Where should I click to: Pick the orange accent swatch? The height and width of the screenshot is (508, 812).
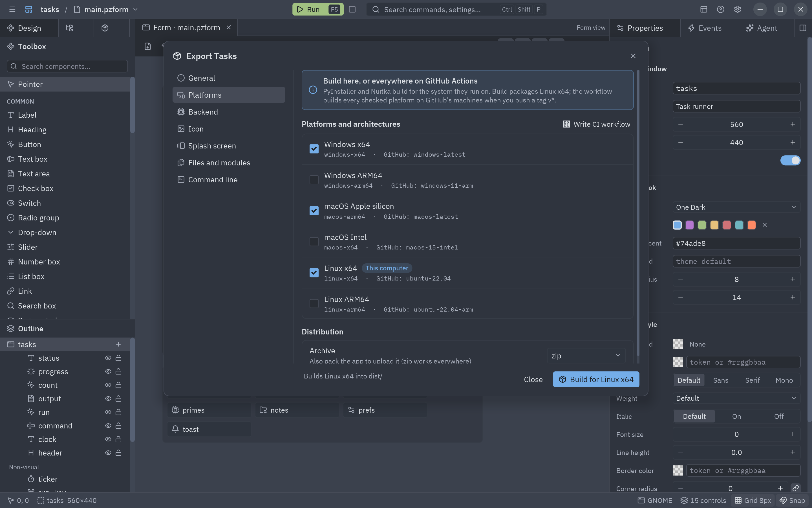point(752,225)
